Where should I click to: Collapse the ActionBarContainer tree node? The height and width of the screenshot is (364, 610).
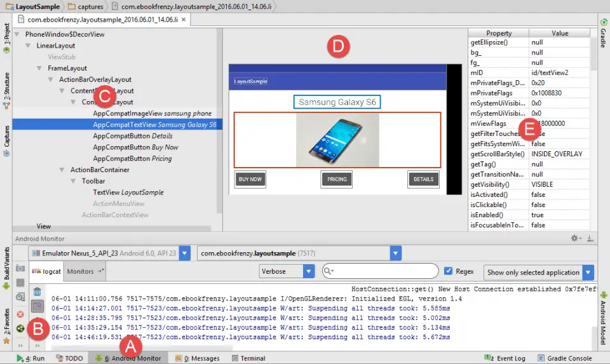(x=63, y=170)
